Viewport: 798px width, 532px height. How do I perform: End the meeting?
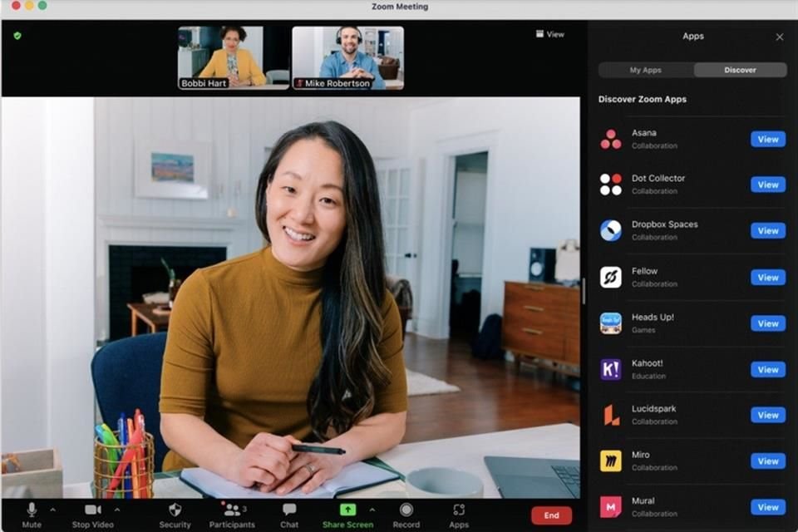click(x=551, y=515)
